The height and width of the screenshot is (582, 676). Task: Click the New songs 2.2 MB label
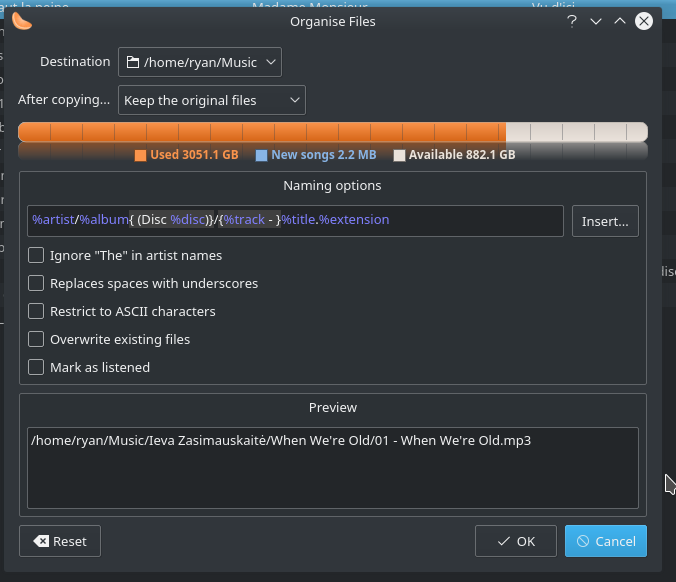point(324,155)
